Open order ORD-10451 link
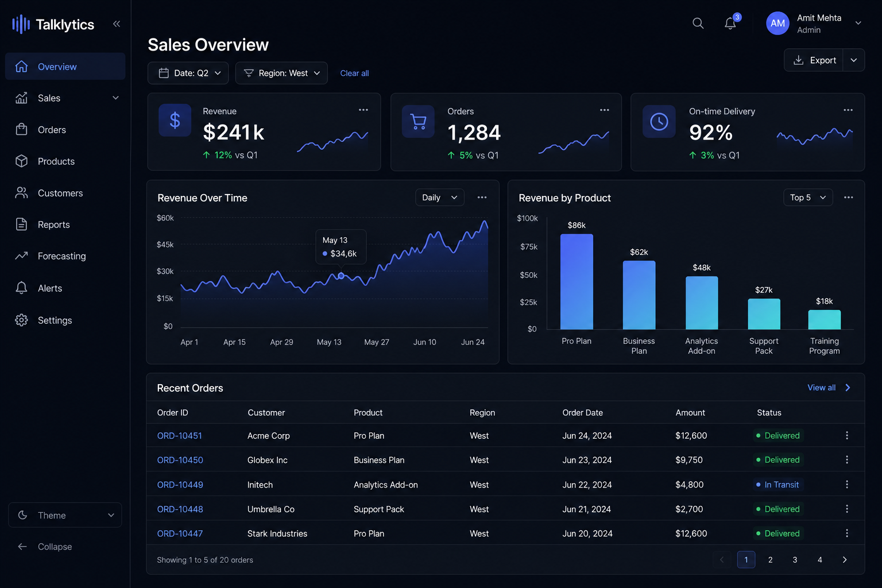 coord(180,436)
